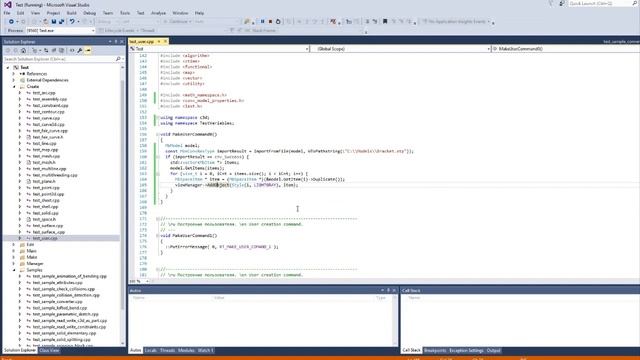Expand the Manager folder
The image size is (640, 360).
tap(13, 264)
